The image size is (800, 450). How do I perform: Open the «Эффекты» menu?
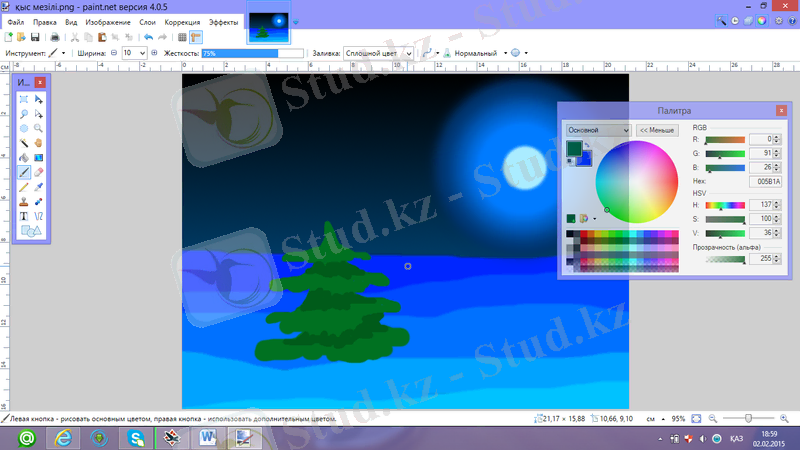(x=223, y=21)
